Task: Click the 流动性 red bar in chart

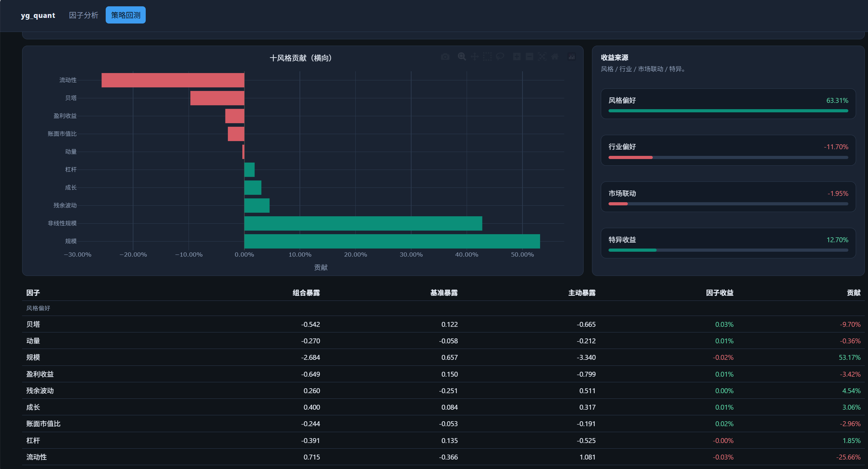Action: tap(173, 80)
